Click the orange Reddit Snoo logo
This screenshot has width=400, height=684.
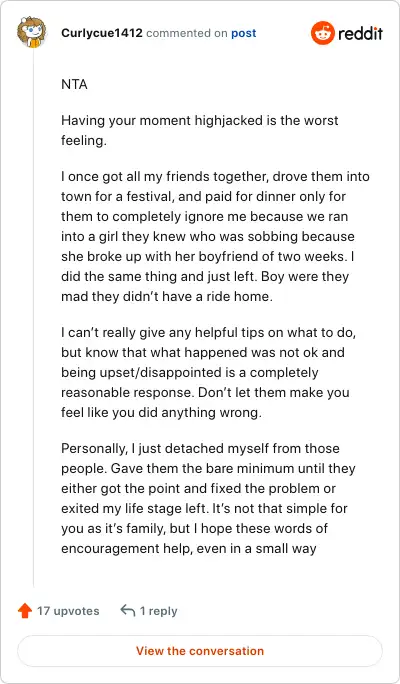click(x=322, y=33)
